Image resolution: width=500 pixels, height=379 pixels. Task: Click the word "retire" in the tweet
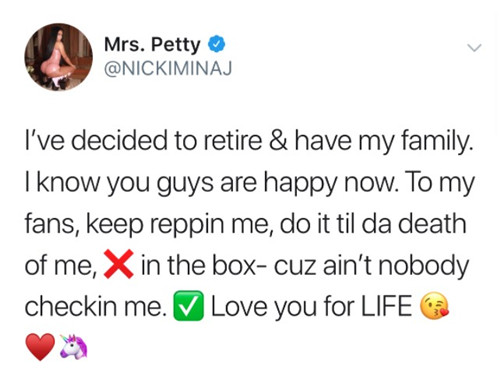tap(232, 141)
